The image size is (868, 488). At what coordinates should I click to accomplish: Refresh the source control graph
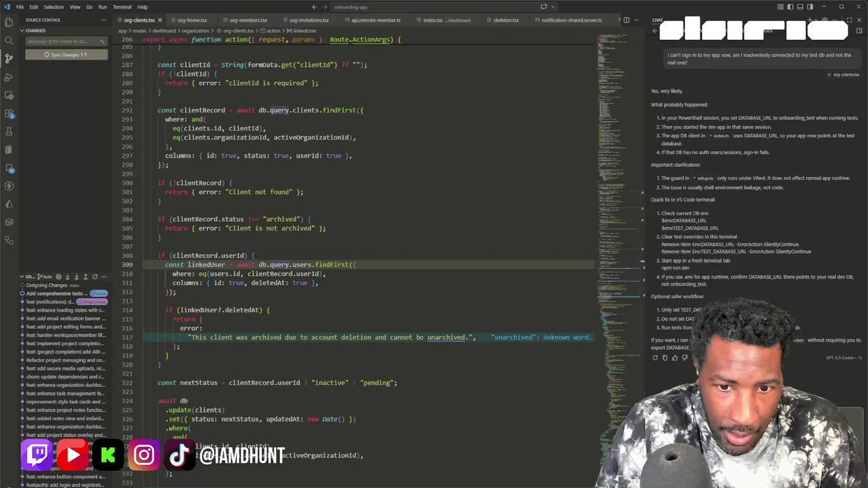point(94,277)
